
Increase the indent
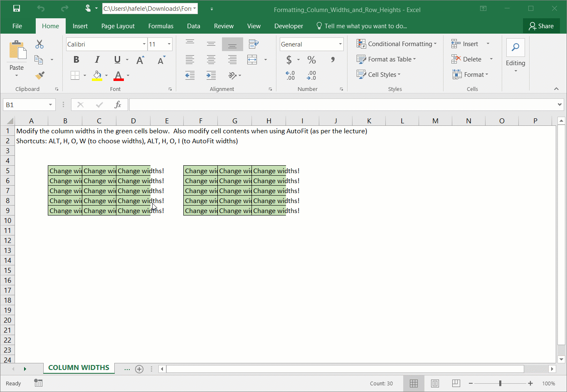(x=211, y=75)
